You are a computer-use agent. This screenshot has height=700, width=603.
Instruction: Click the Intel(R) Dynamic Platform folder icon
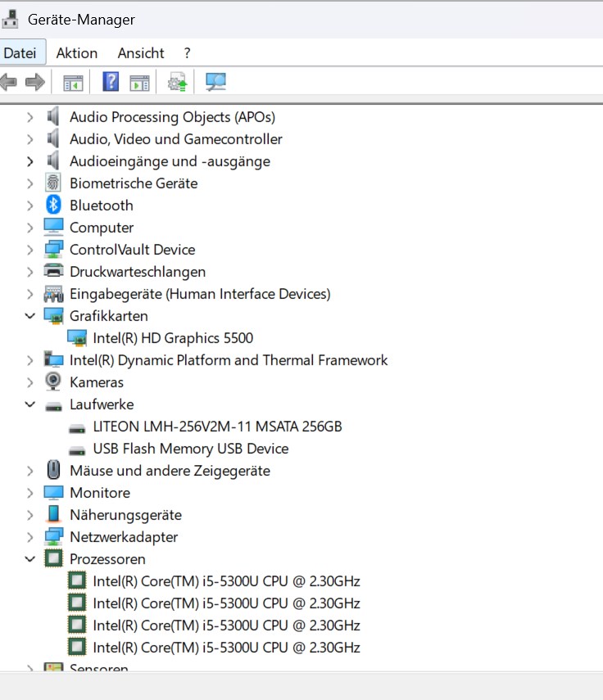point(53,359)
